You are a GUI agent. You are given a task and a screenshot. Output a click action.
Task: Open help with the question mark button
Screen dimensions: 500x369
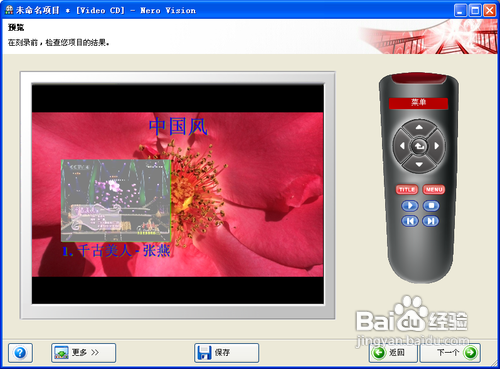click(20, 353)
